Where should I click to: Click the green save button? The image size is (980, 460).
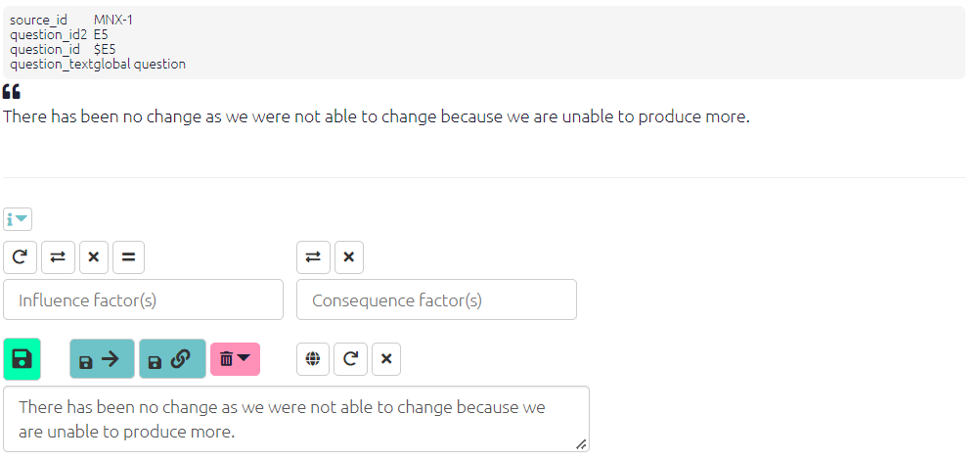pos(22,359)
